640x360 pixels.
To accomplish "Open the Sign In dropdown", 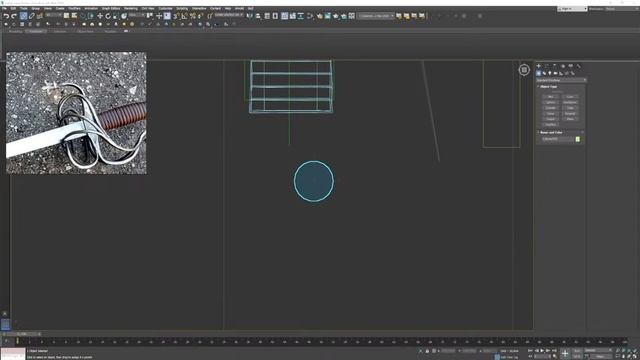I will 572,9.
